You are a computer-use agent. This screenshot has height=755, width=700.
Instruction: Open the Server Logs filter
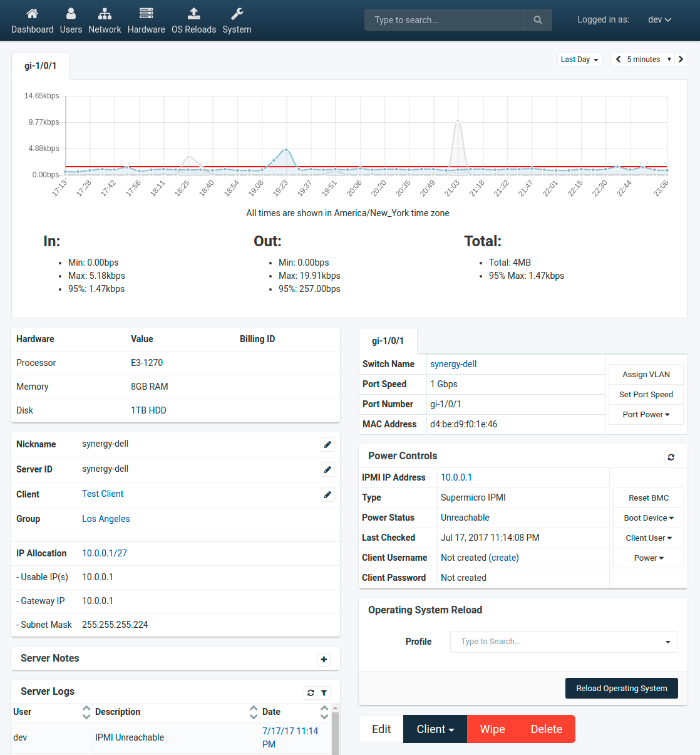[324, 693]
